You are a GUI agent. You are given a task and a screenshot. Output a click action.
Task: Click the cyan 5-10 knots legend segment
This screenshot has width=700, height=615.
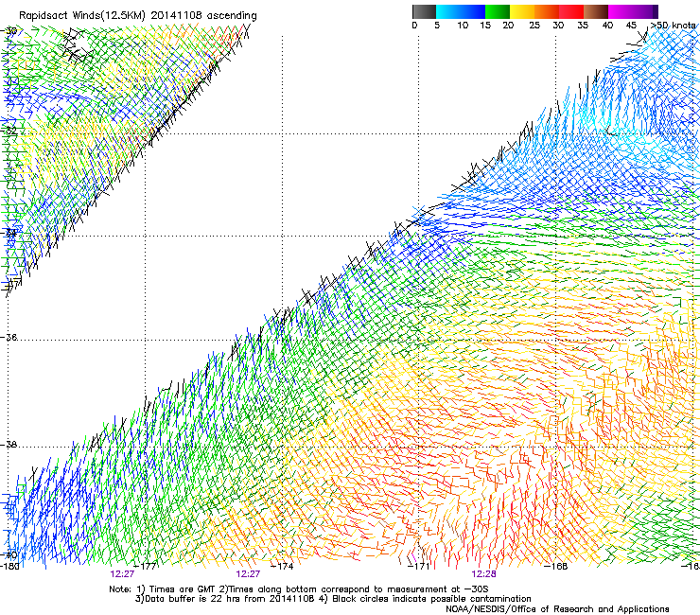click(448, 11)
